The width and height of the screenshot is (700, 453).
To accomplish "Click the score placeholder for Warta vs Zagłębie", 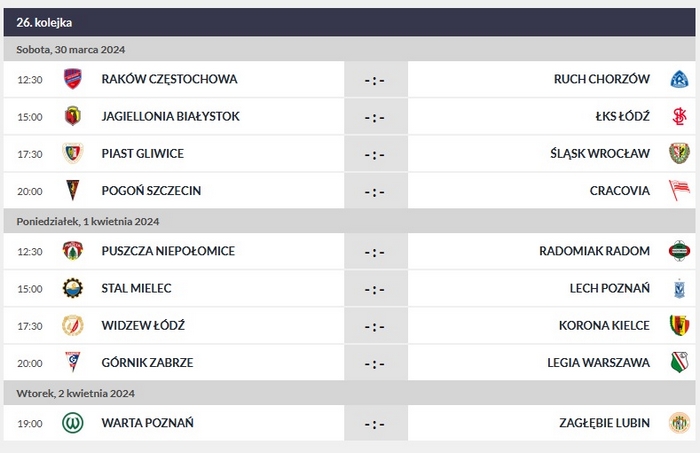I will pyautogui.click(x=375, y=424).
